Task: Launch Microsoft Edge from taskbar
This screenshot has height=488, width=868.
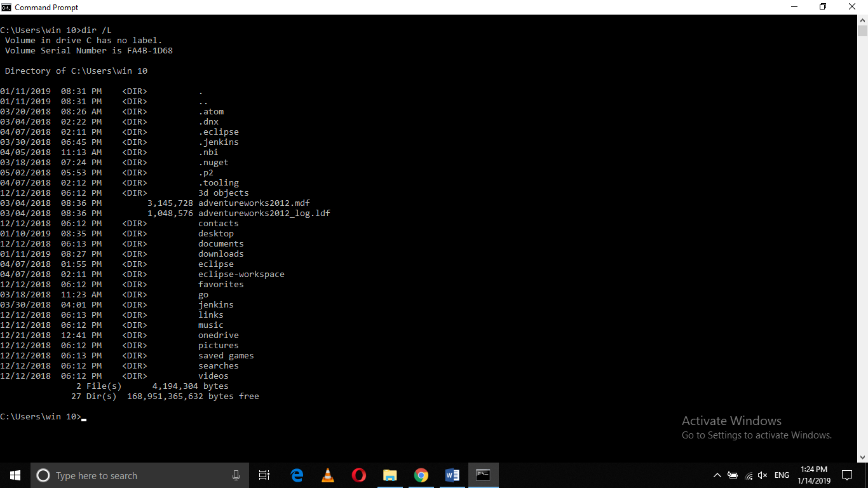Action: pos(297,475)
